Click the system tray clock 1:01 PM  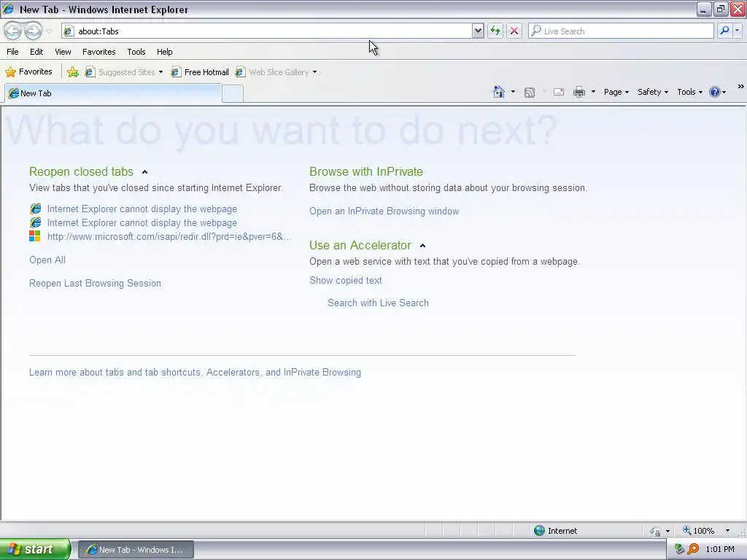point(720,550)
